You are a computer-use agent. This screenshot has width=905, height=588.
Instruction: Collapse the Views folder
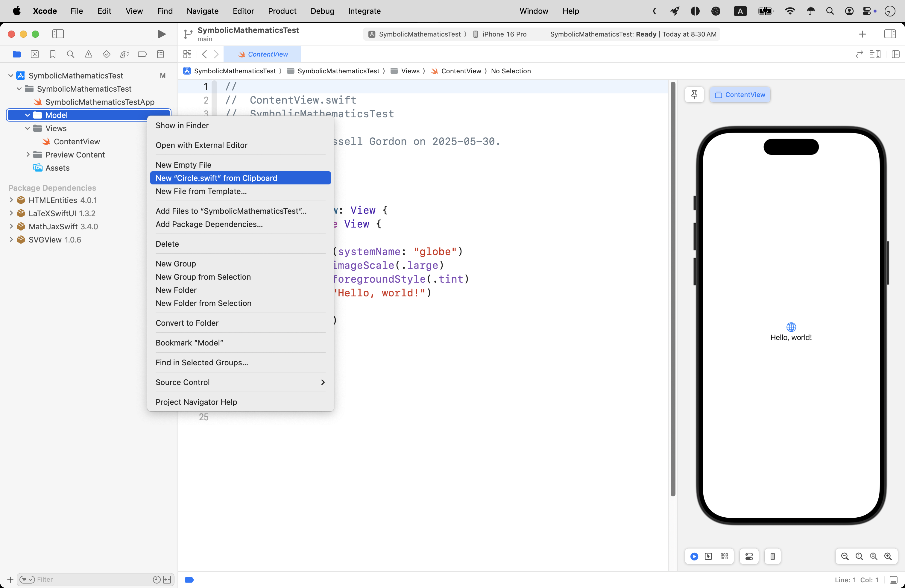tap(27, 128)
